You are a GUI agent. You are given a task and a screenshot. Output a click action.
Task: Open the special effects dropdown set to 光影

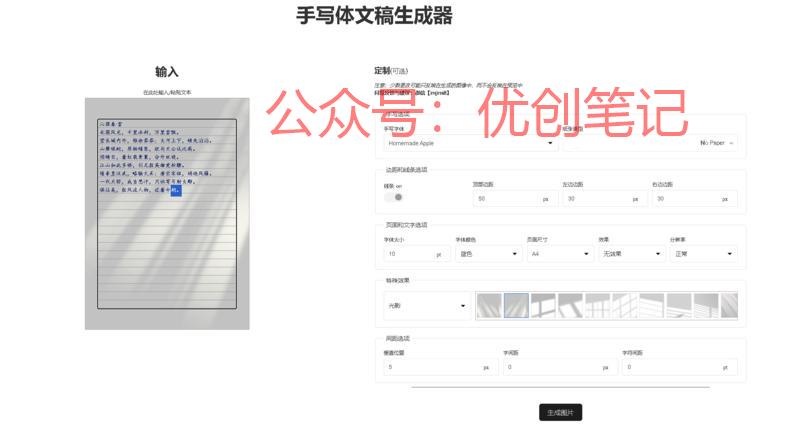pos(427,305)
